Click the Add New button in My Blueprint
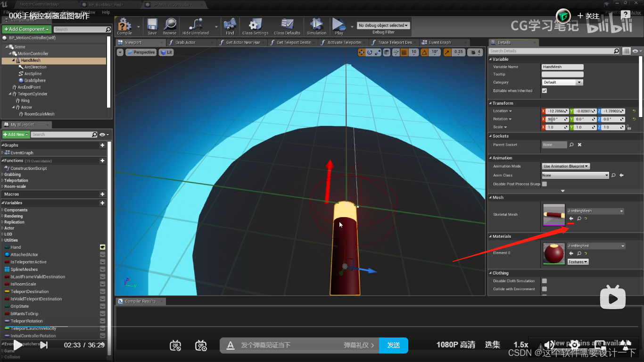Image resolution: width=644 pixels, height=362 pixels. 16,135
